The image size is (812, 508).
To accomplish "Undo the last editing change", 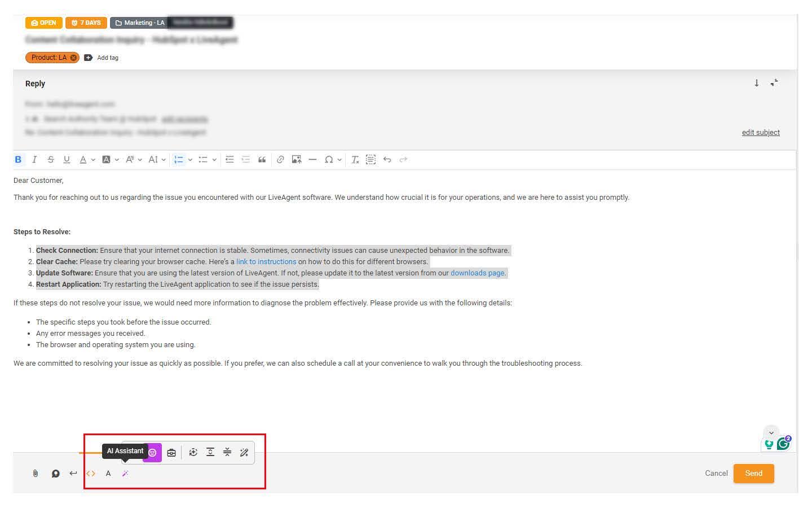I will 387,159.
